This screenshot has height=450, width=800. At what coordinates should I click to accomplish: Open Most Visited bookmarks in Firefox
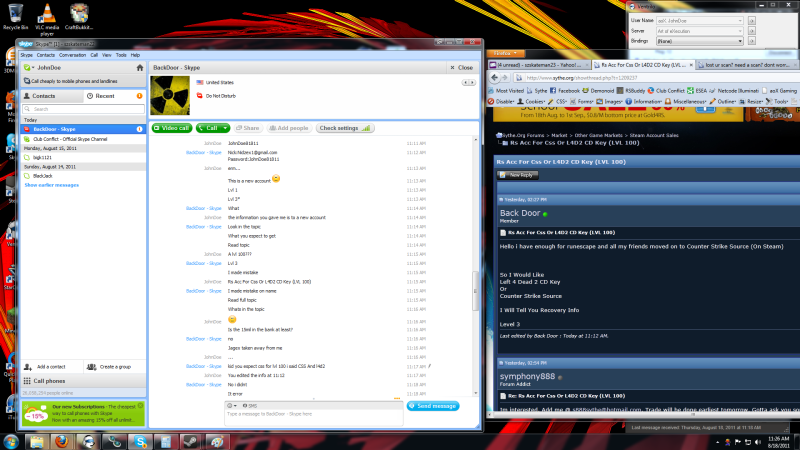[x=506, y=90]
